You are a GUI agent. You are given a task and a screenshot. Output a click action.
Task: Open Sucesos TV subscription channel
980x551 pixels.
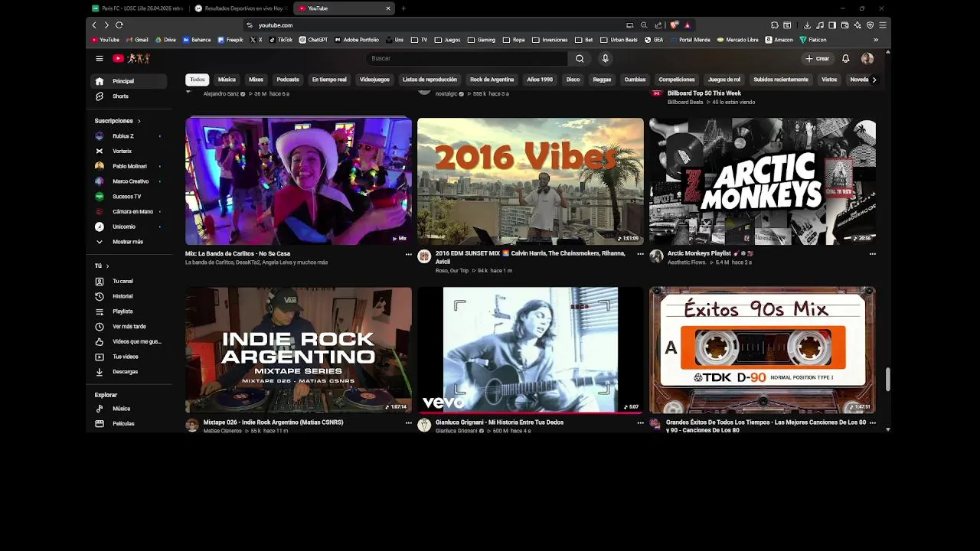pos(129,197)
